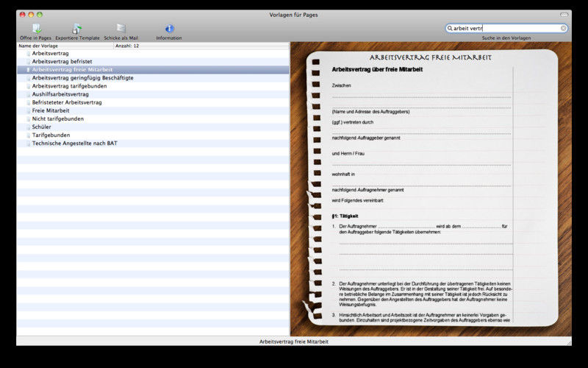This screenshot has width=588, height=368.
Task: Click the Schicke als Mail envelope icon
Action: tap(121, 29)
